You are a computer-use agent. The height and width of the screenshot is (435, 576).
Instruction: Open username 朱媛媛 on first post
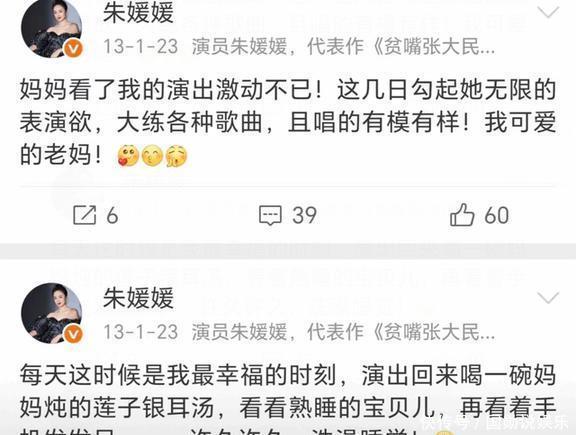(138, 13)
